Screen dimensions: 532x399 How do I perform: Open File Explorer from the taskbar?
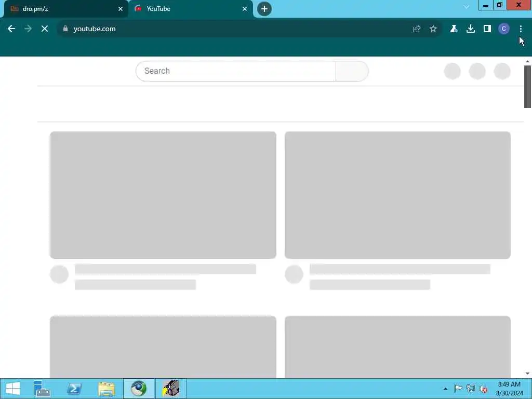coord(107,389)
